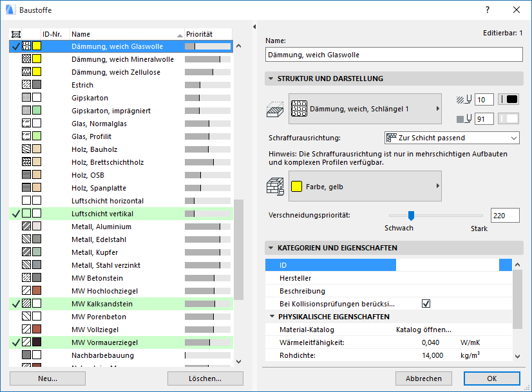Screen dimensions: 532x392
Task: Click the hatch pen number field 10
Action: coord(484,100)
